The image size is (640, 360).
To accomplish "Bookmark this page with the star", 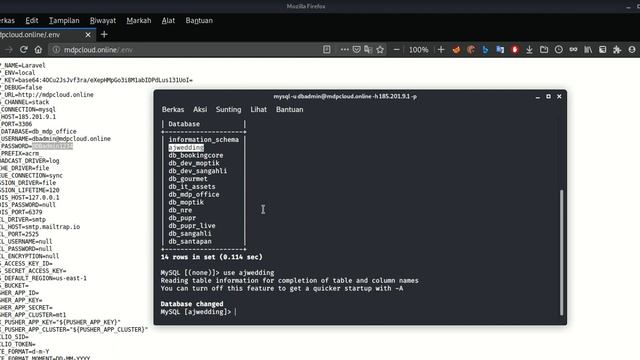I will [x=380, y=49].
